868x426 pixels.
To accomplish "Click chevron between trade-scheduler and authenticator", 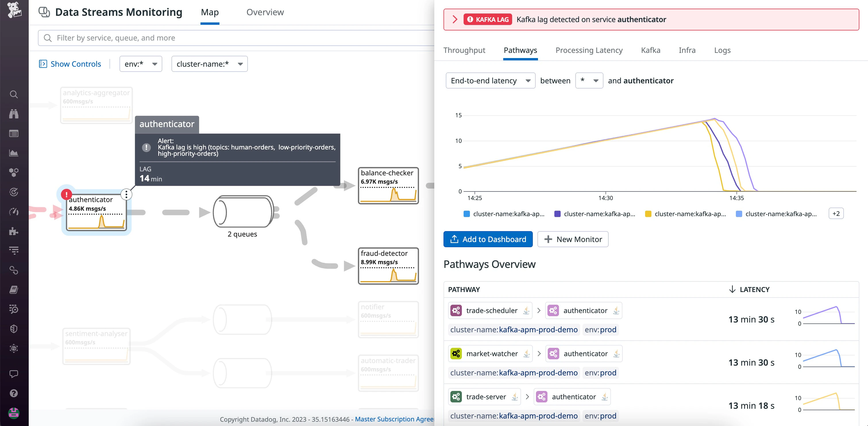I will point(539,310).
